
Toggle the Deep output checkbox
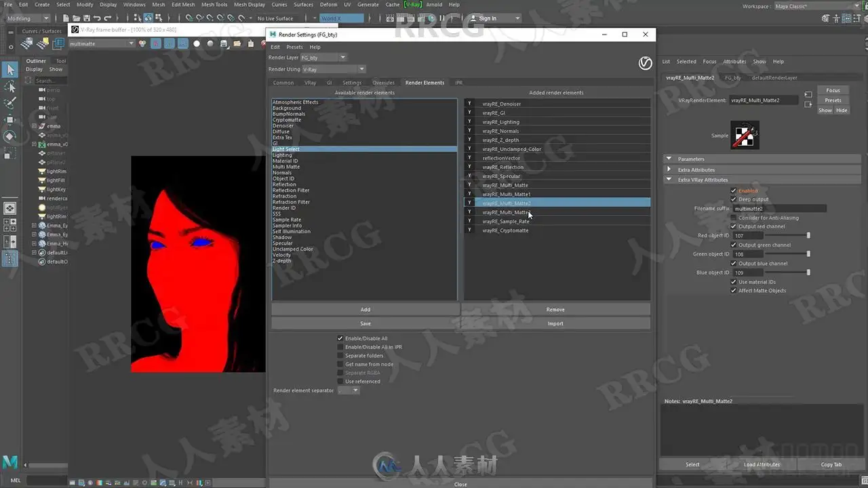[734, 199]
